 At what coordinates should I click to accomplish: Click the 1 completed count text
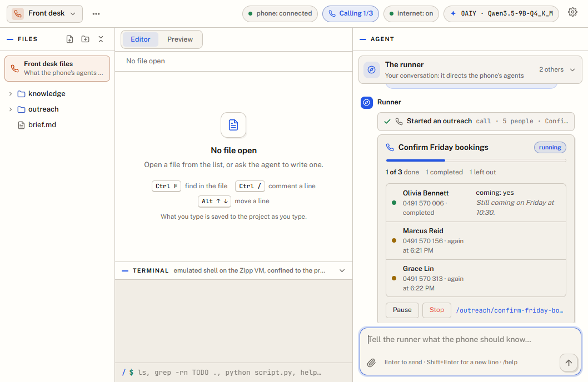pos(444,172)
